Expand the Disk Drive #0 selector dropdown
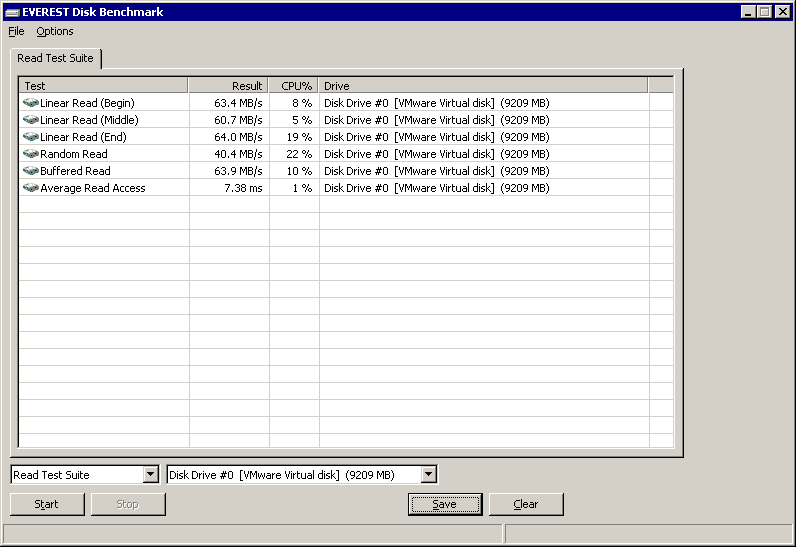 [x=428, y=475]
